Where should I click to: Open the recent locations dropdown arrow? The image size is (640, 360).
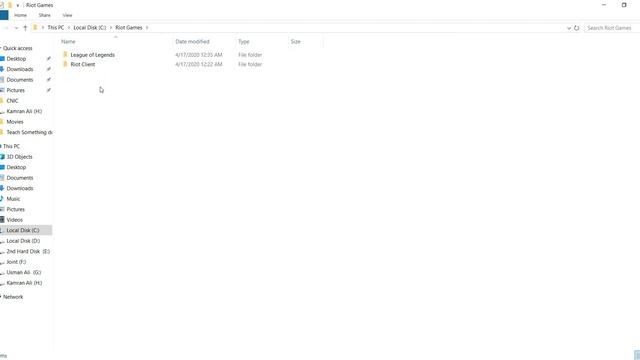[16, 28]
